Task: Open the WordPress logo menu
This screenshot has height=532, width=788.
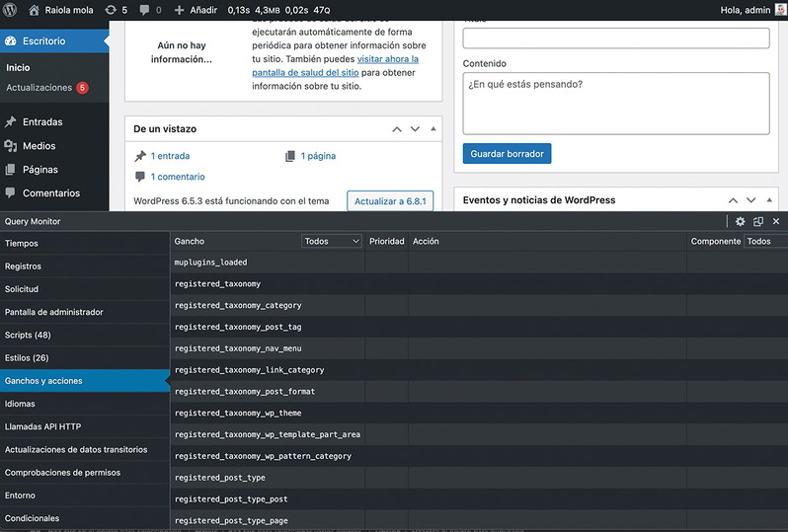Action: pos(10,10)
